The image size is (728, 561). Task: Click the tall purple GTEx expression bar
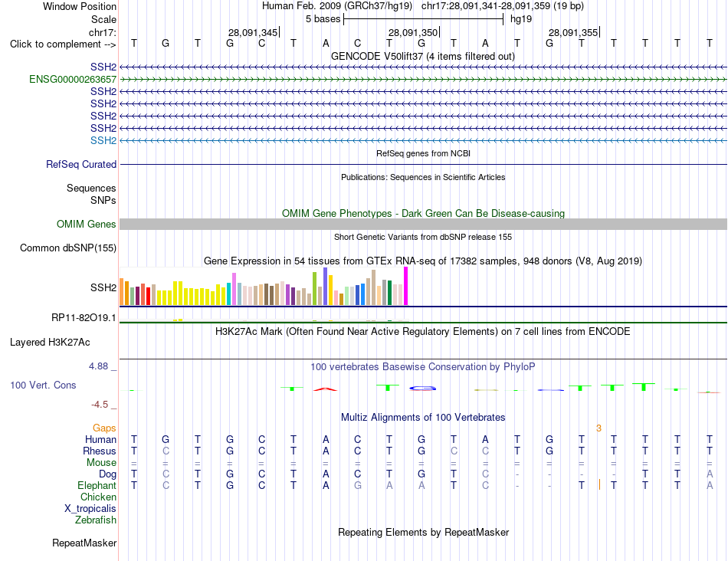pyautogui.click(x=326, y=286)
